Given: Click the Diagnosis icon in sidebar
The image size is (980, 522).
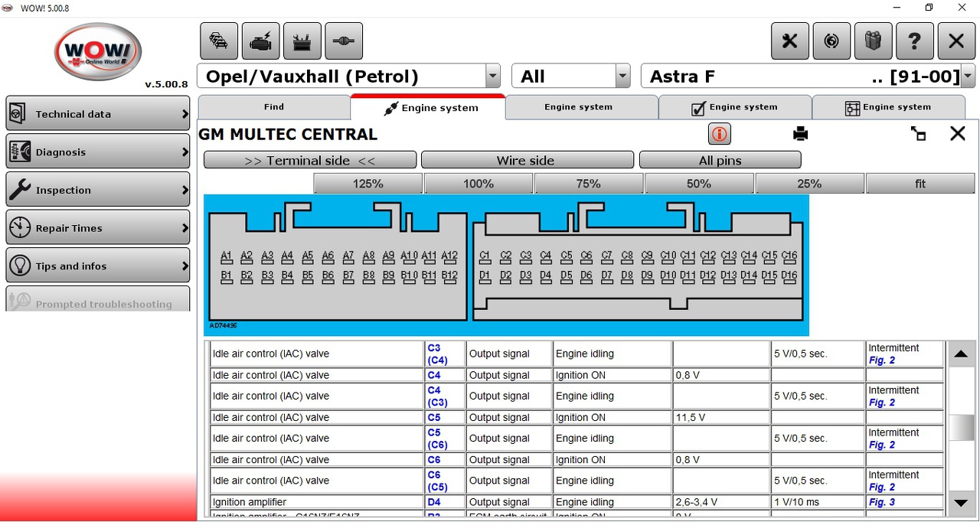Looking at the screenshot, I should tap(20, 152).
